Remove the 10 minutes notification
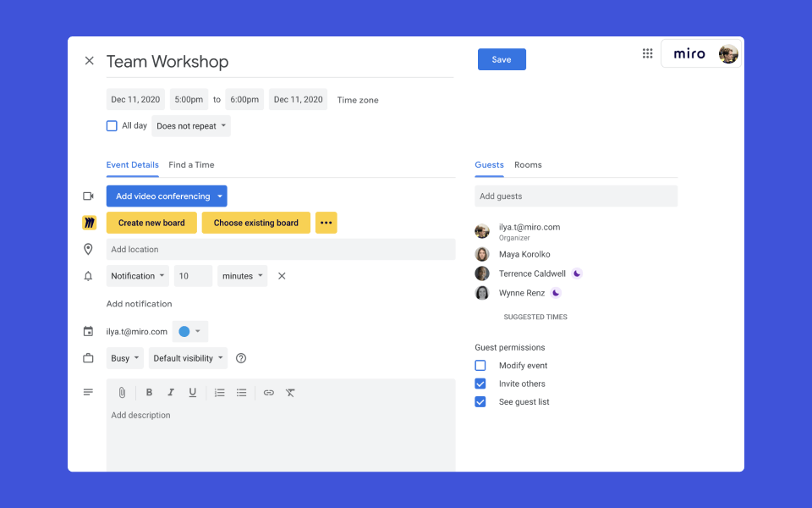This screenshot has height=508, width=812. tap(282, 276)
